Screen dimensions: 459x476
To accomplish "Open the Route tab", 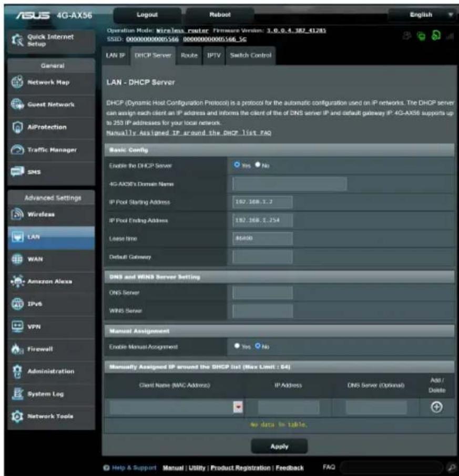I will [189, 56].
